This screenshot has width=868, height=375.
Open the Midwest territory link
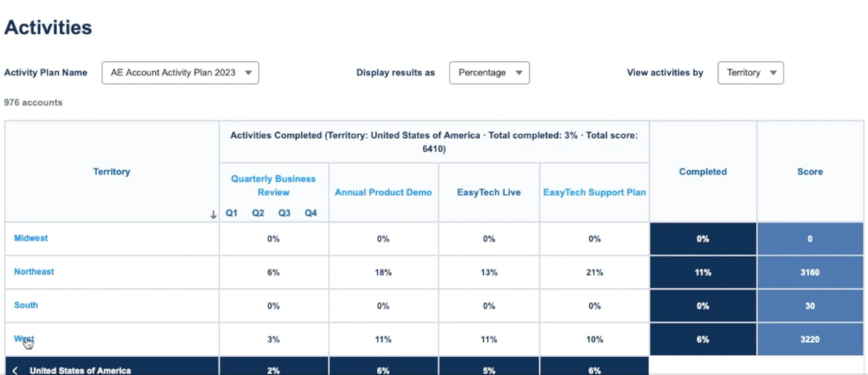31,238
